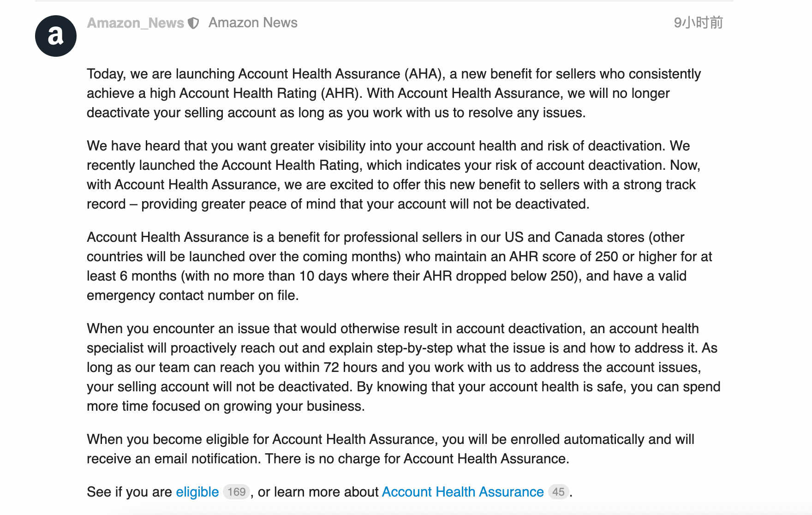Click the 45 click-count badge
The image size is (812, 515).
pos(558,492)
